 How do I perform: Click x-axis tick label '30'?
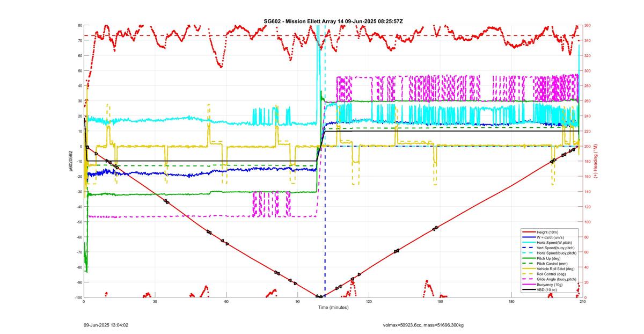[155, 302]
